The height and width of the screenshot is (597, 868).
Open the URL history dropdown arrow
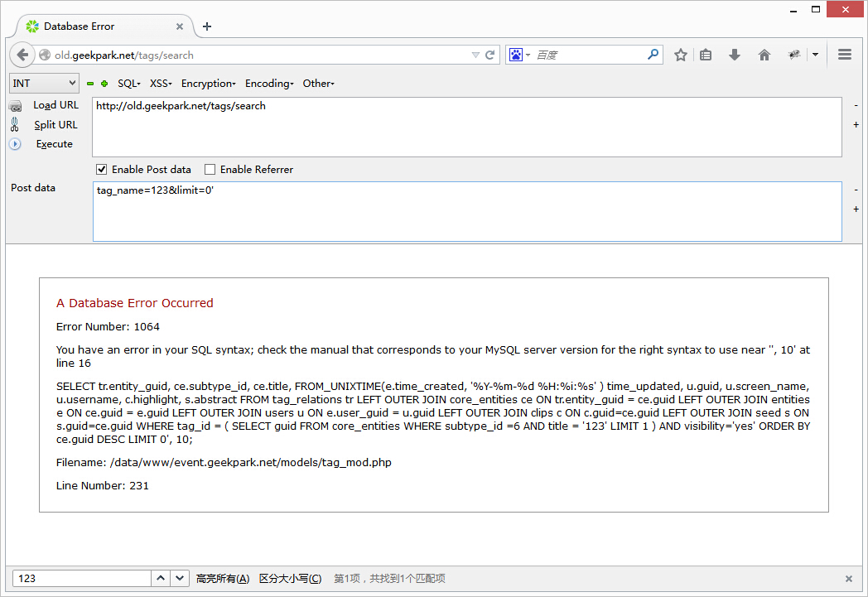pos(475,55)
